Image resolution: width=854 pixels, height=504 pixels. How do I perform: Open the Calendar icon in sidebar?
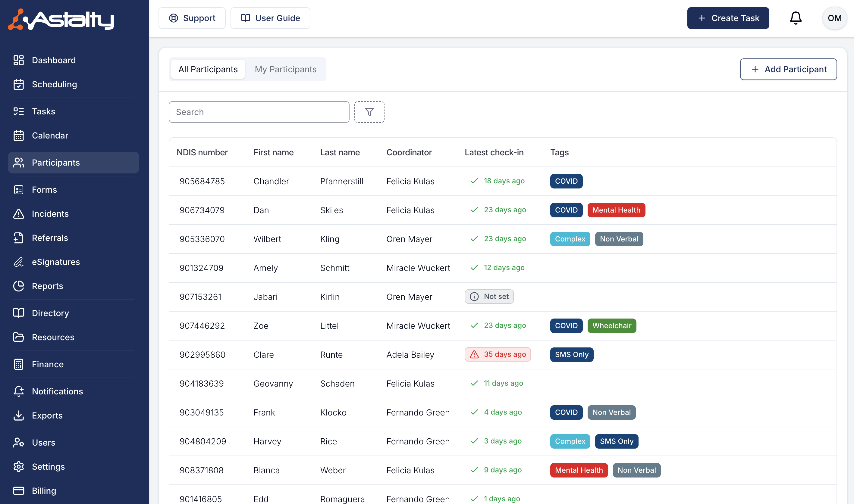[18, 135]
